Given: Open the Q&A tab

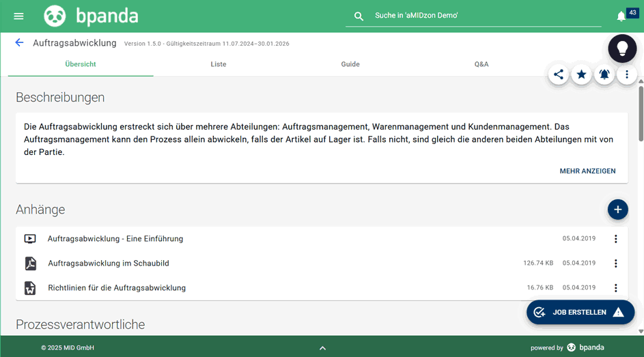Looking at the screenshot, I should [481, 64].
